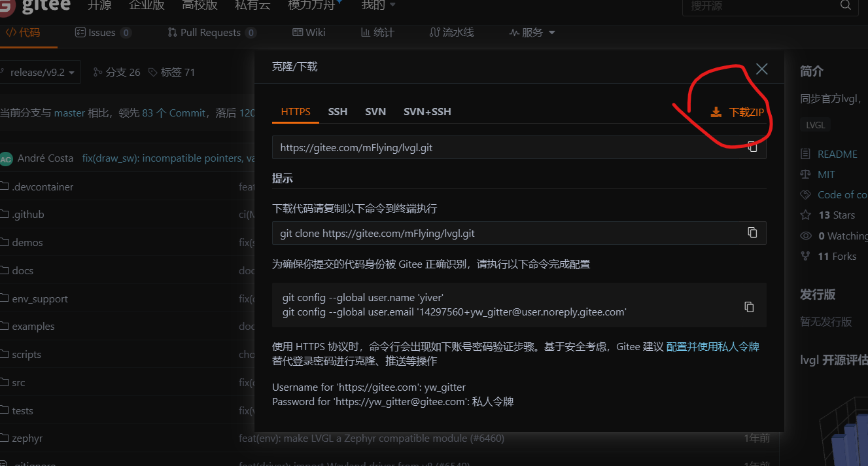Screen dimensions: 868x466
Task: Open the zephyr folder
Action: pyautogui.click(x=27, y=438)
